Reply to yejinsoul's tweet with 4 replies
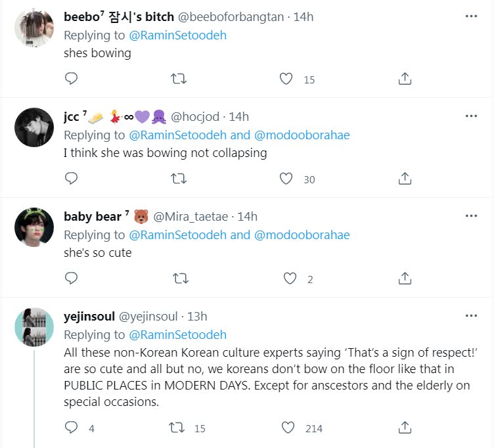The image size is (496, 448). point(72,428)
